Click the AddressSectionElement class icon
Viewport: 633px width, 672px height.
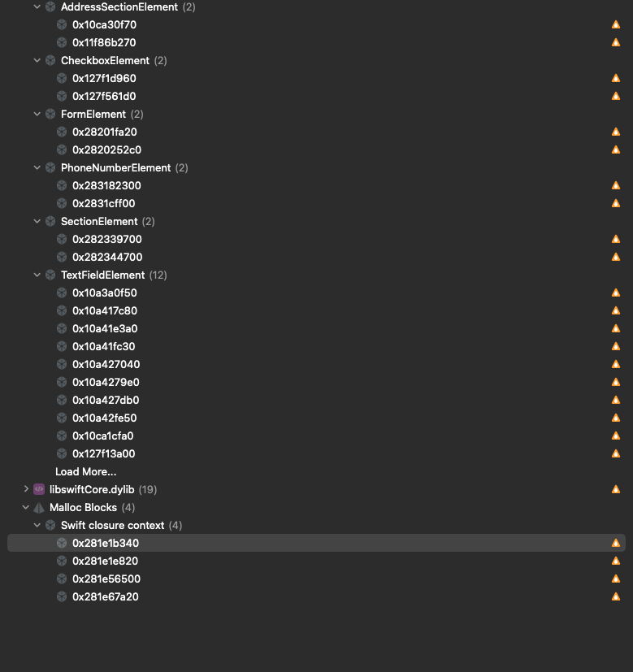(x=50, y=7)
